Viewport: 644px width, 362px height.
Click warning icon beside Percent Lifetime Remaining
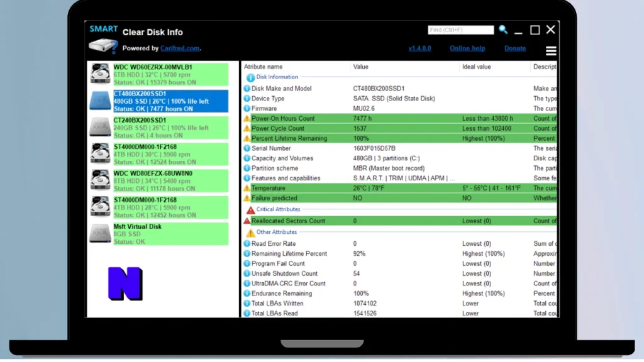(x=247, y=138)
